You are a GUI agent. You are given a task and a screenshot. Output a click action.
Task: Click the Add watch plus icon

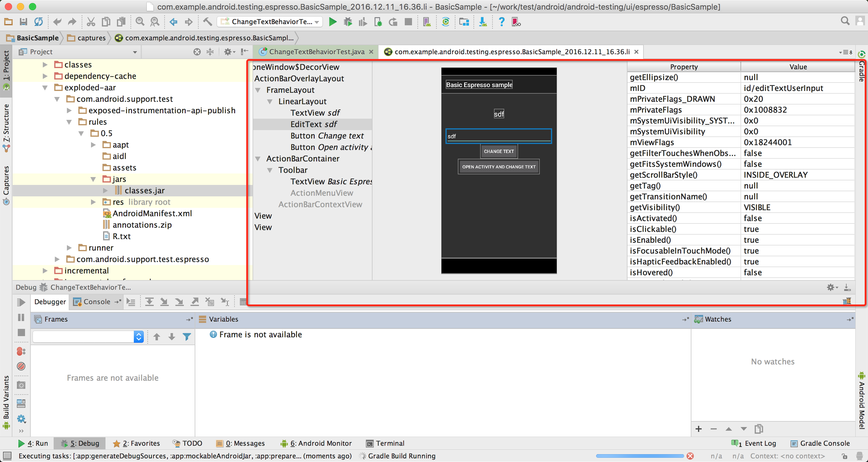[699, 429]
